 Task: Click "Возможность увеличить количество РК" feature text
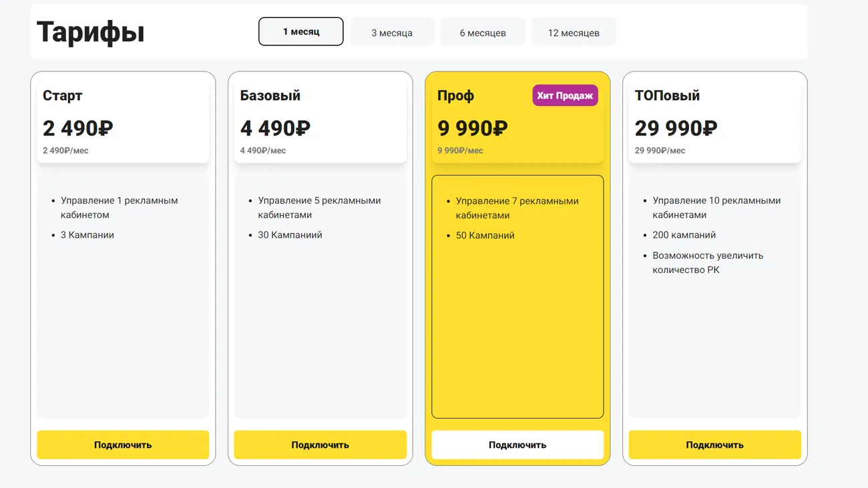click(708, 262)
